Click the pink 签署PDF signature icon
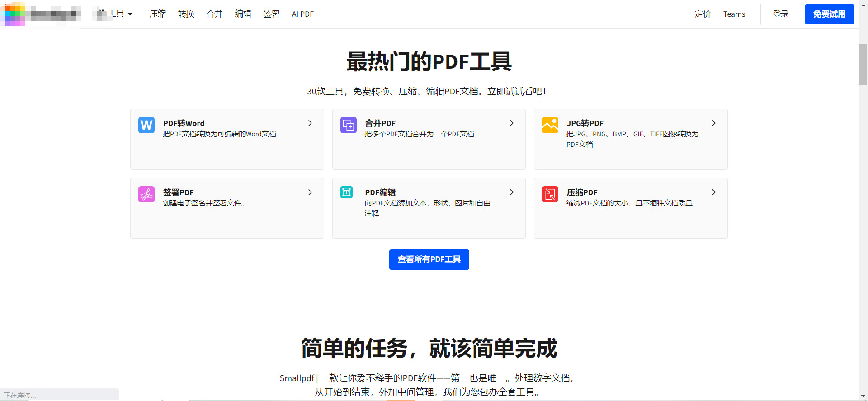This screenshot has width=868, height=401. pos(146,194)
